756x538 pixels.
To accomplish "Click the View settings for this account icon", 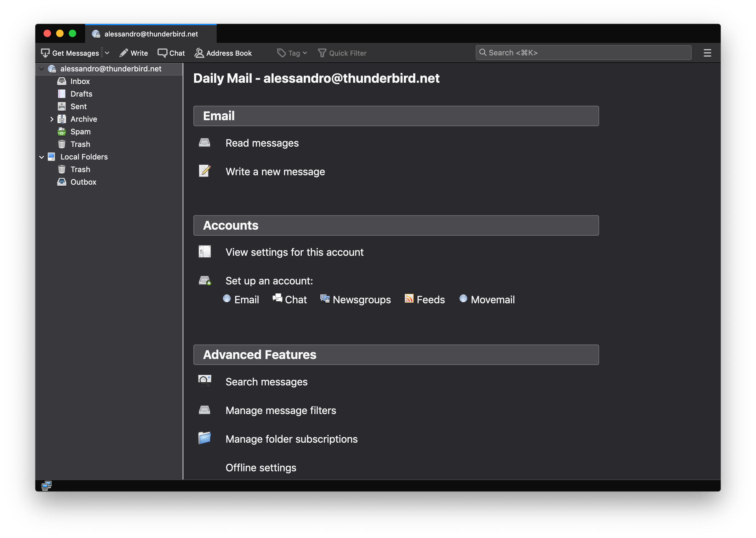I will tap(204, 251).
